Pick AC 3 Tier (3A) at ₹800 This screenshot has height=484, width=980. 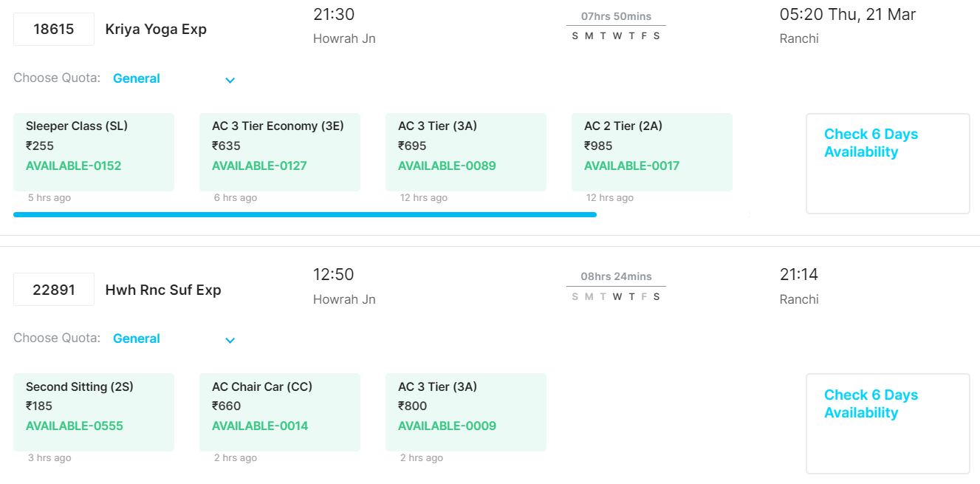pos(466,412)
